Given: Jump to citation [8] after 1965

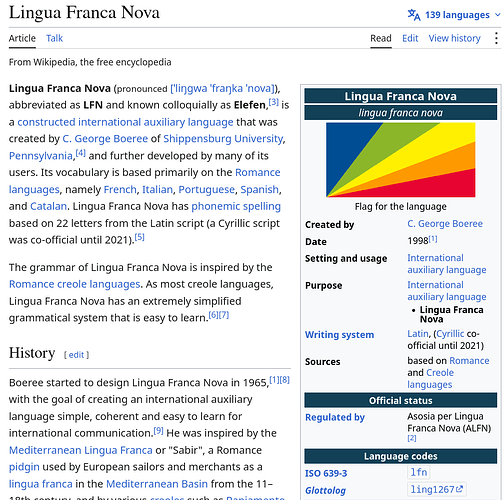Looking at the screenshot, I should pyautogui.click(x=285, y=380).
